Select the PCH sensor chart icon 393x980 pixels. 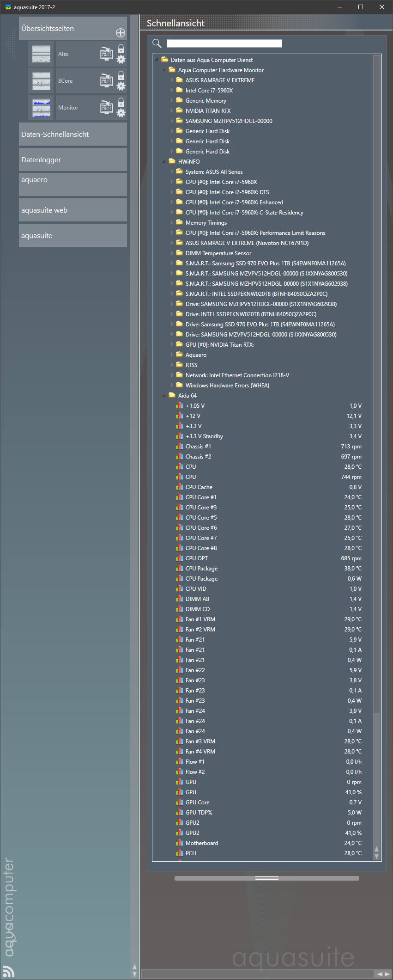pyautogui.click(x=180, y=853)
